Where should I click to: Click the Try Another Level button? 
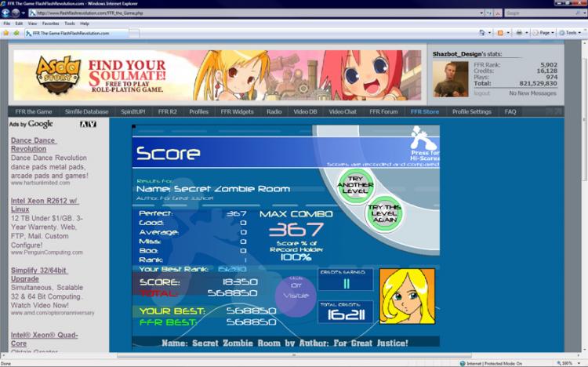354,186
